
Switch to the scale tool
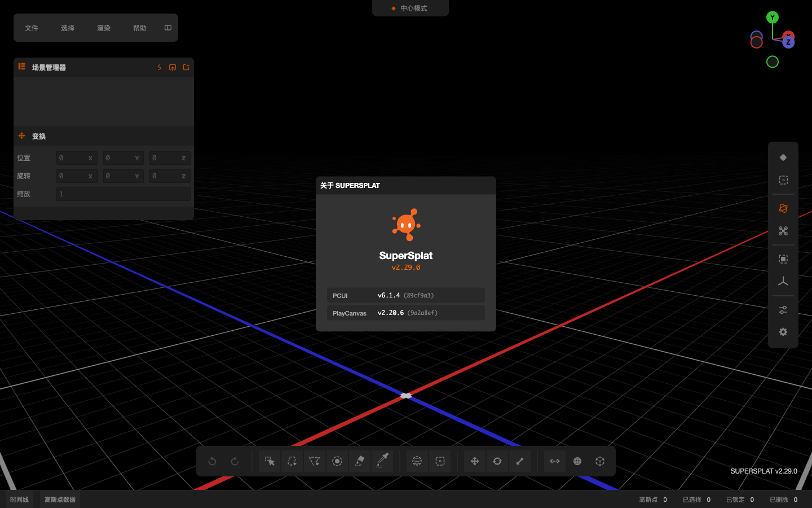pos(520,461)
